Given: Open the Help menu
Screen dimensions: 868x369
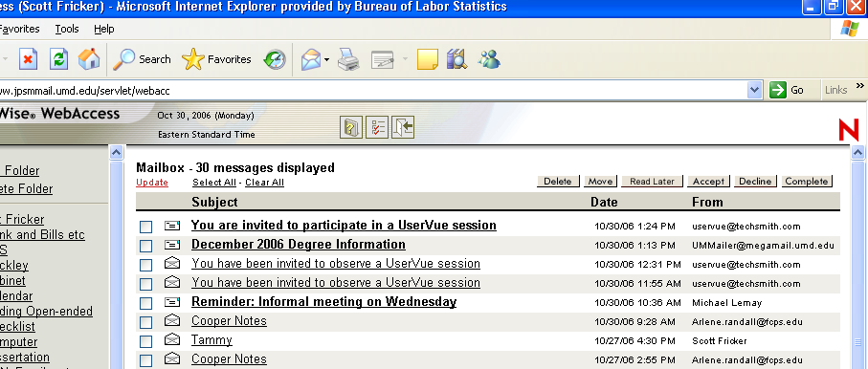Looking at the screenshot, I should [x=104, y=29].
